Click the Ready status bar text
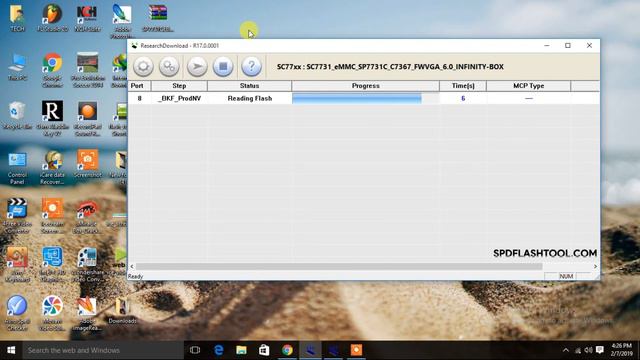The height and width of the screenshot is (360, 640). pyautogui.click(x=136, y=276)
